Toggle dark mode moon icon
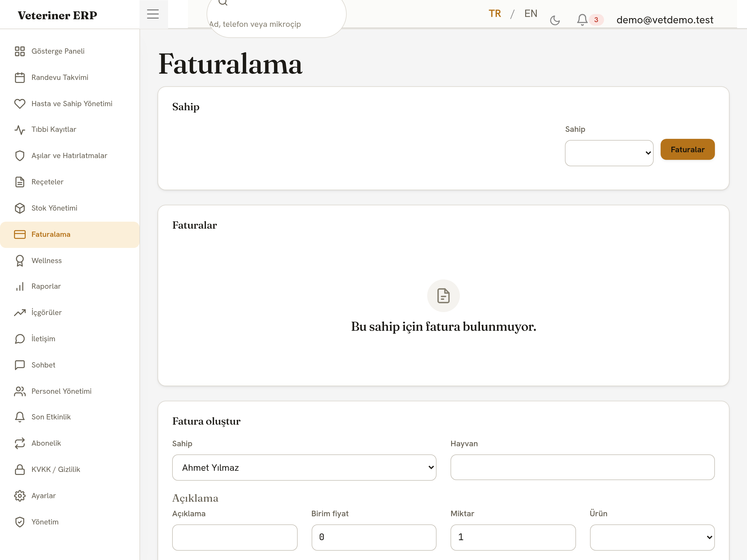The height and width of the screenshot is (560, 747). pyautogui.click(x=555, y=20)
